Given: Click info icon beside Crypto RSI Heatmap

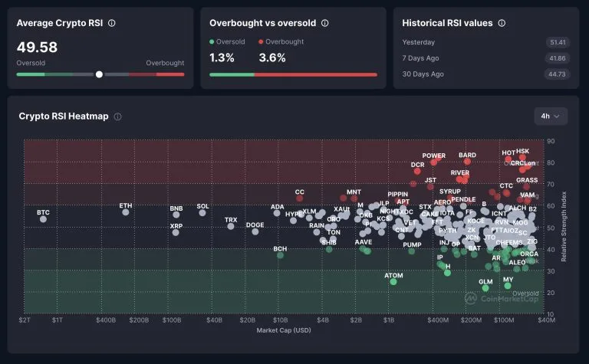Looking at the screenshot, I should 117,116.
